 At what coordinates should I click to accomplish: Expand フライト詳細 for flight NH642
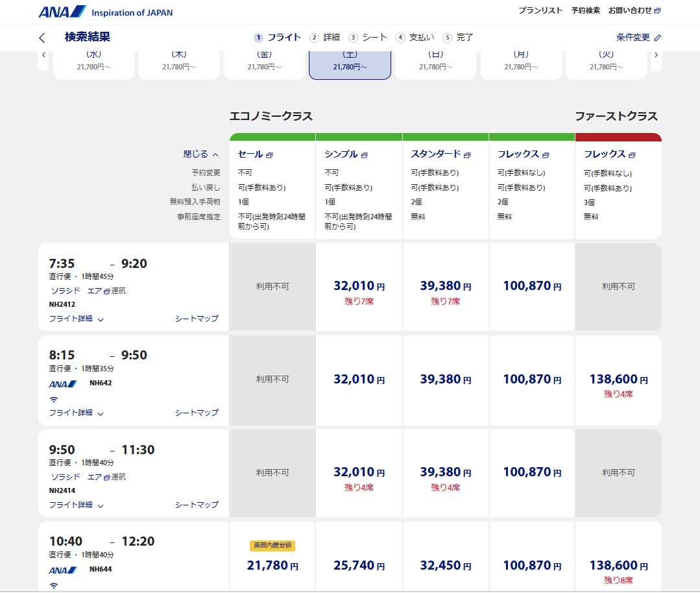pos(77,413)
